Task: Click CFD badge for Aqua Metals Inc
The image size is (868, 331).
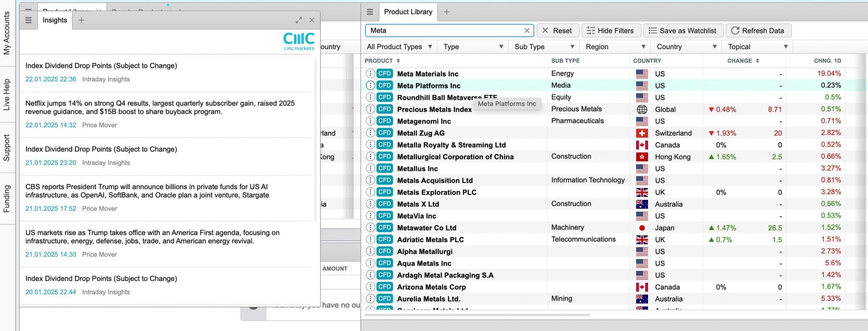Action: coord(385,263)
